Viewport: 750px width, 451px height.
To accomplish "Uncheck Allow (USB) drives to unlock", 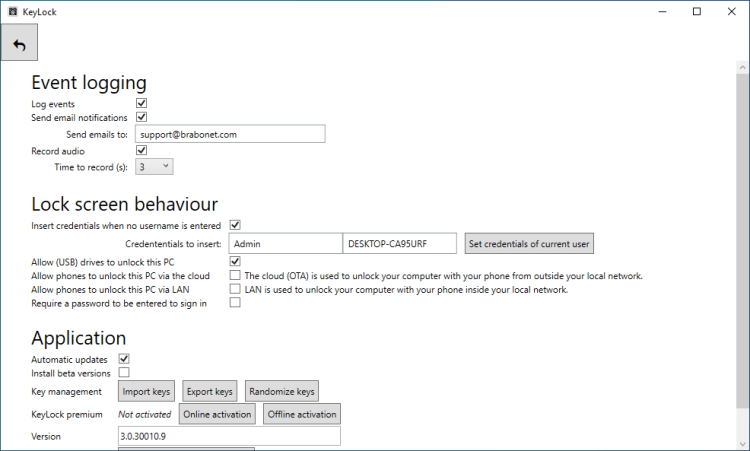I will pos(235,261).
